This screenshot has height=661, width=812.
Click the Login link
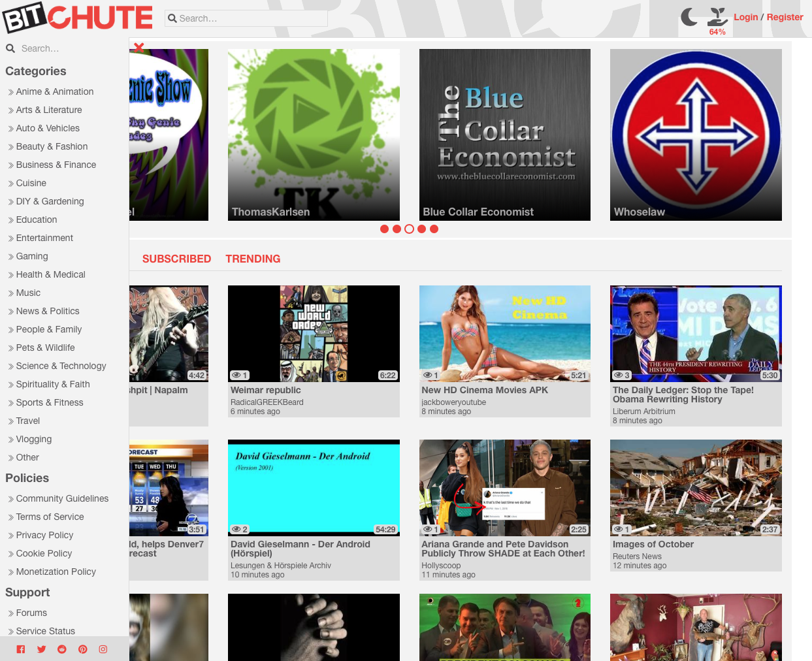click(745, 18)
